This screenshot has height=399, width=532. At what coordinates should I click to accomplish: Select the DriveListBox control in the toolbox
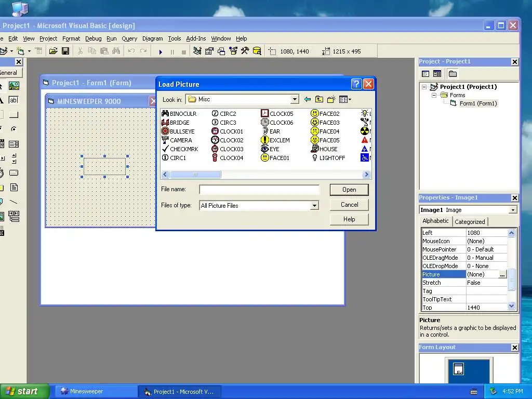14,172
